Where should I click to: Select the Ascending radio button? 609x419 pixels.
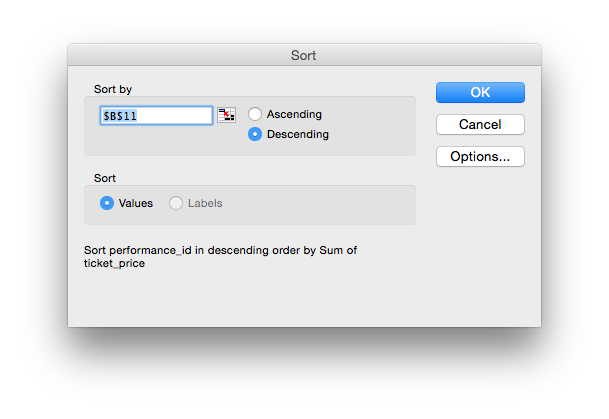(x=255, y=114)
